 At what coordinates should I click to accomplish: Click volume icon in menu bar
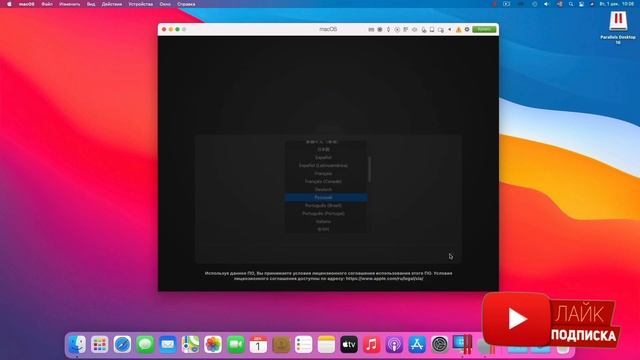tap(547, 4)
